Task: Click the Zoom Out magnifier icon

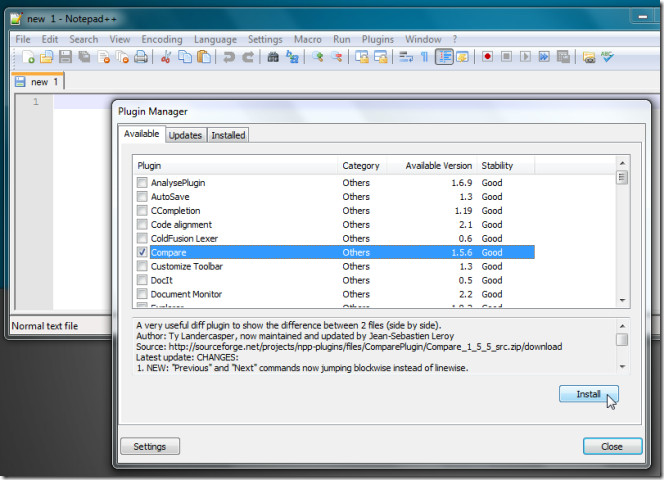Action: [337, 57]
